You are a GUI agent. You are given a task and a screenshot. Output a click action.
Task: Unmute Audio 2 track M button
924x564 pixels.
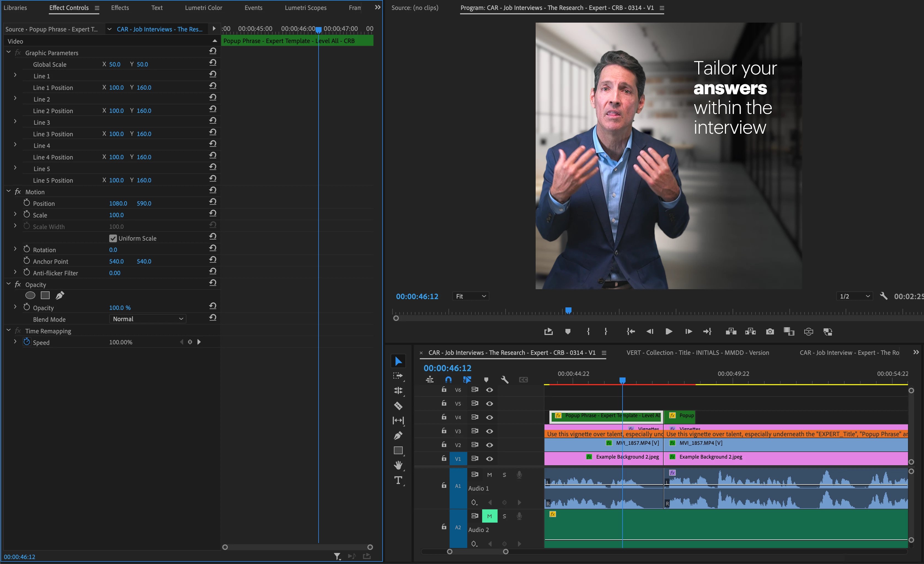tap(489, 516)
